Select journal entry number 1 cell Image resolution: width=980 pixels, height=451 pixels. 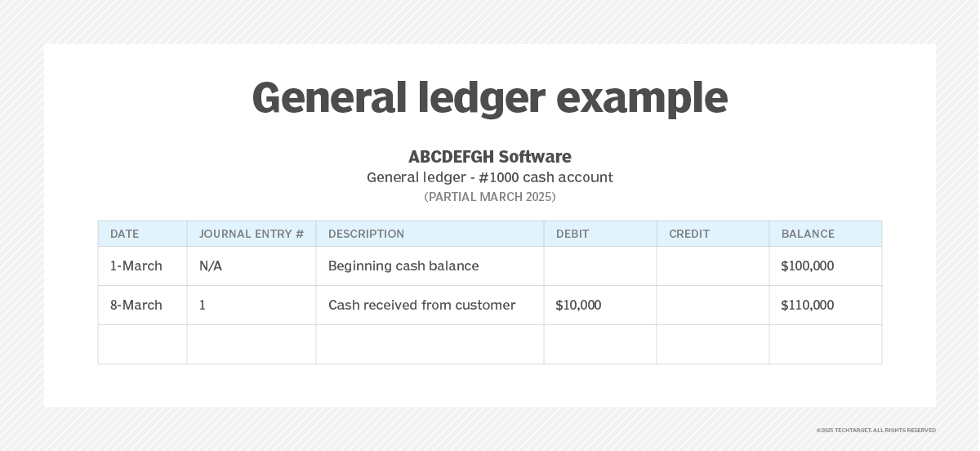click(x=203, y=306)
